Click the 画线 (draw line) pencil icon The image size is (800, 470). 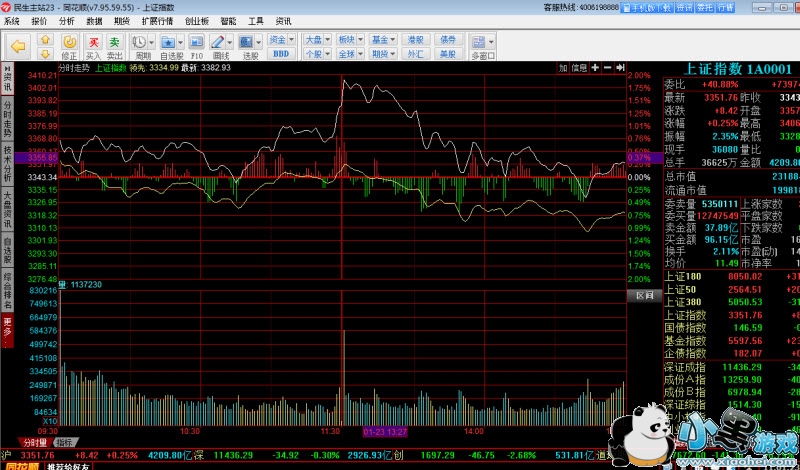[x=221, y=46]
